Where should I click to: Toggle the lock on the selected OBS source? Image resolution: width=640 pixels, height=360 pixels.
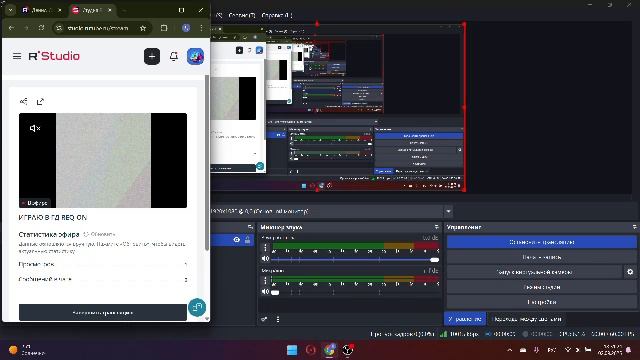tap(247, 240)
